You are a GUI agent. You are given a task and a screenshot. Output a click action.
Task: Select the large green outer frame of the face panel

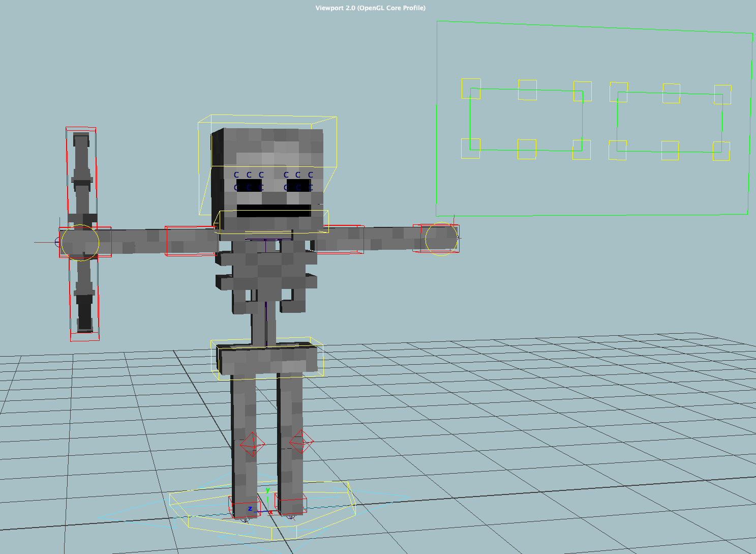594,119
